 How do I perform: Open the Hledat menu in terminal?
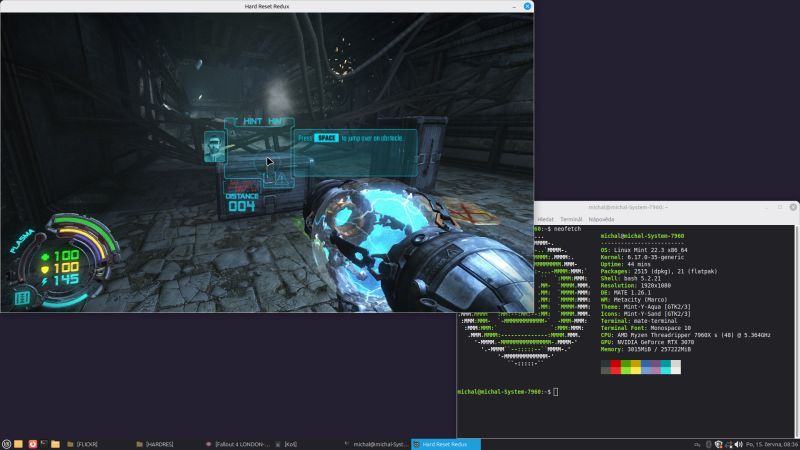(x=545, y=219)
